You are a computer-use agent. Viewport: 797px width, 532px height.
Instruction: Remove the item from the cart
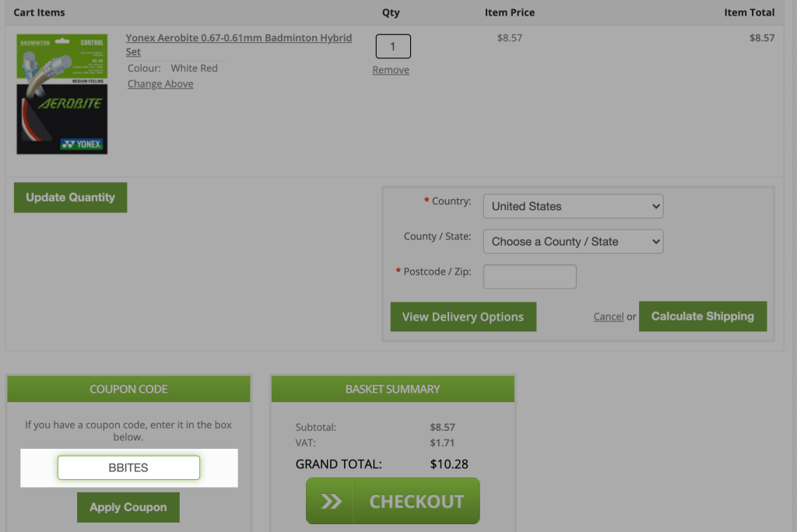391,70
